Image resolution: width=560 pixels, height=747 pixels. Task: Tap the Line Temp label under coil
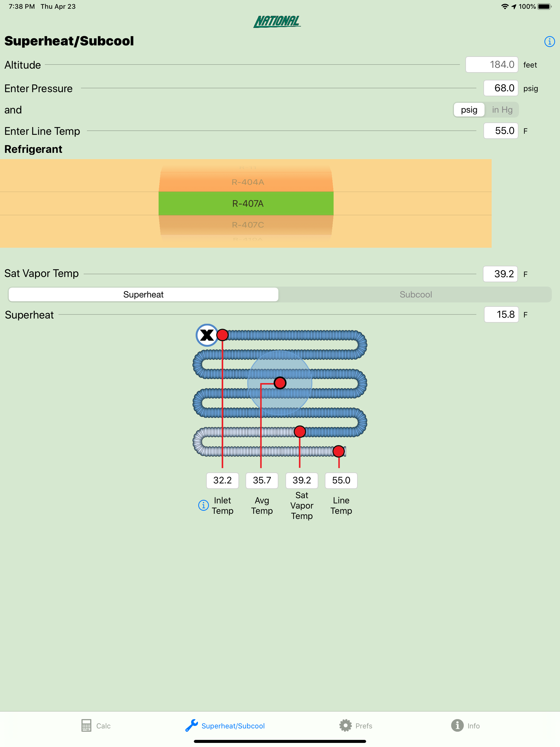click(x=341, y=505)
